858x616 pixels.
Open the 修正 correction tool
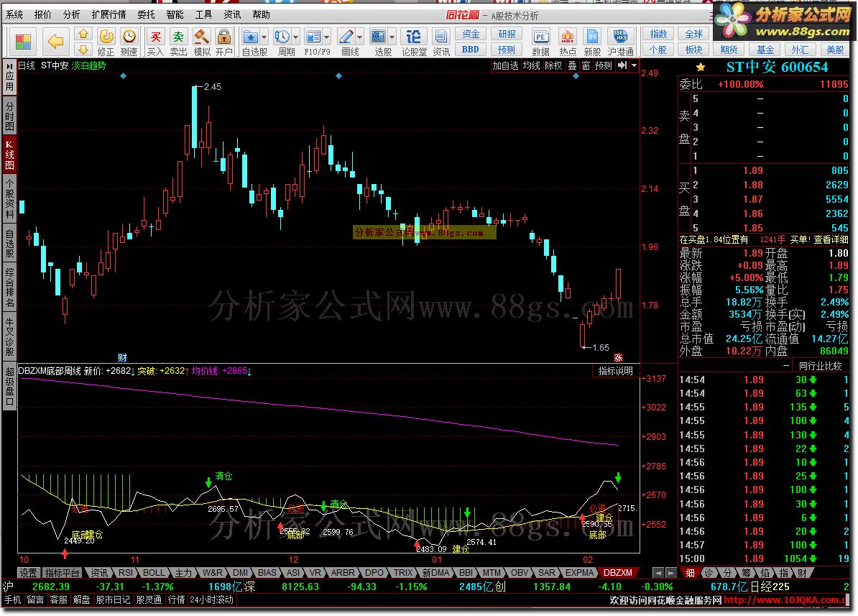point(106,42)
